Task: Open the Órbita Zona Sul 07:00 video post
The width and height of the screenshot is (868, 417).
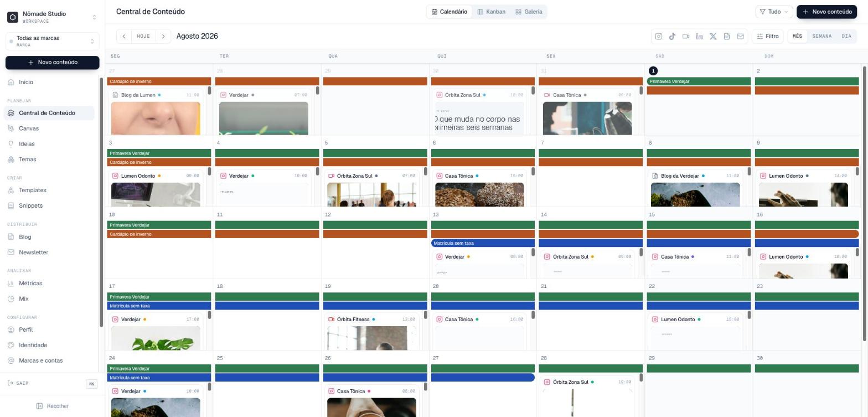Action: [x=371, y=188]
